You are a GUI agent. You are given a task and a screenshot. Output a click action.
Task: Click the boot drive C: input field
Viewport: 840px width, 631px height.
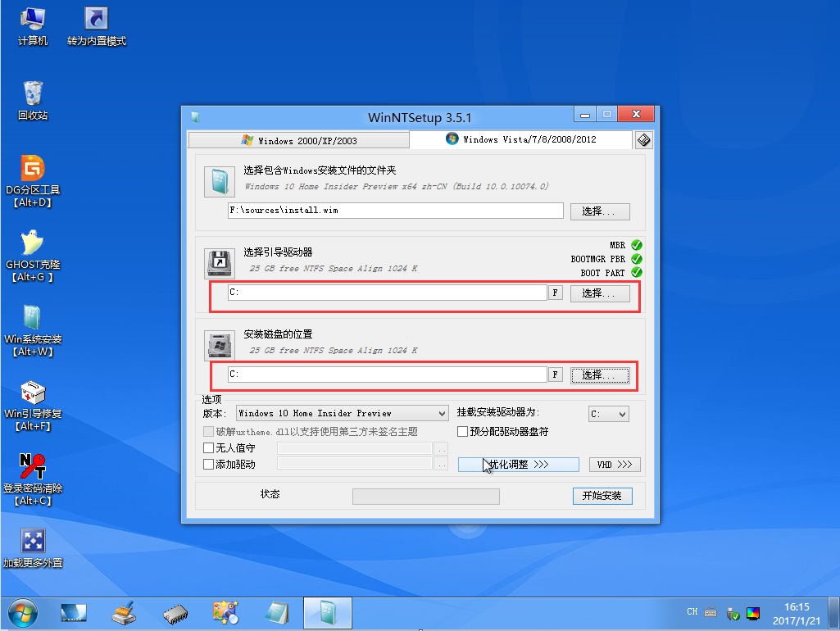click(x=388, y=293)
